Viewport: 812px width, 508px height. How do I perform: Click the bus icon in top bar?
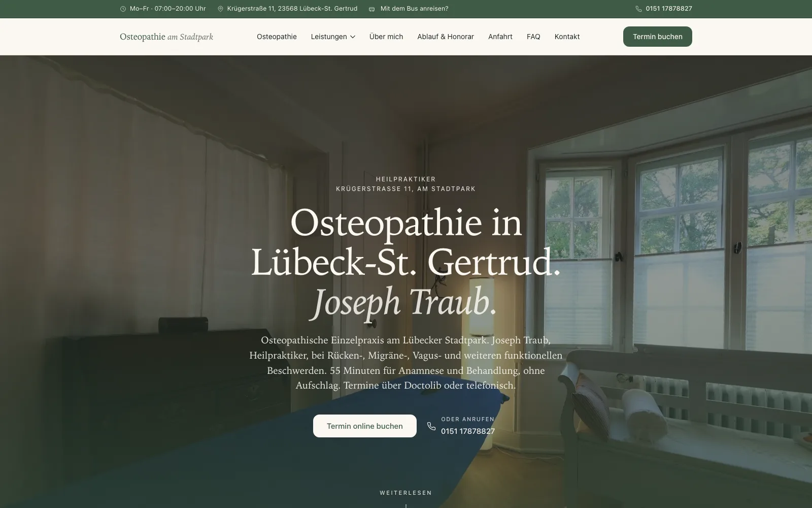371,9
